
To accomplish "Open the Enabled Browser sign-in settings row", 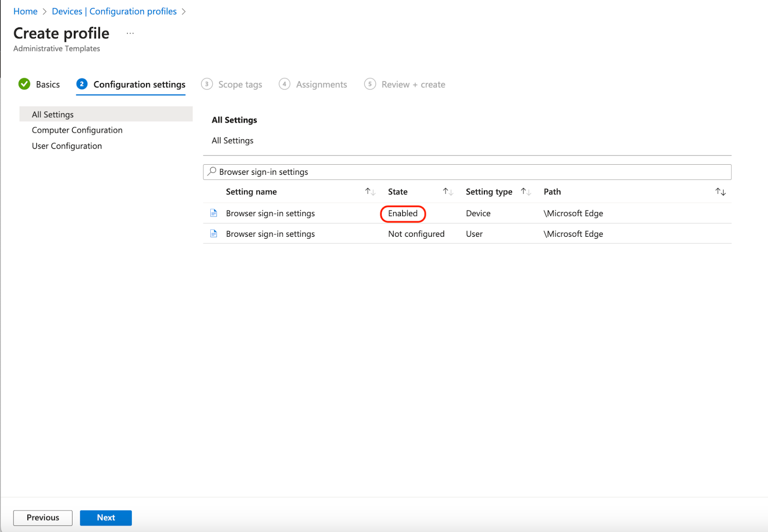I will point(270,213).
